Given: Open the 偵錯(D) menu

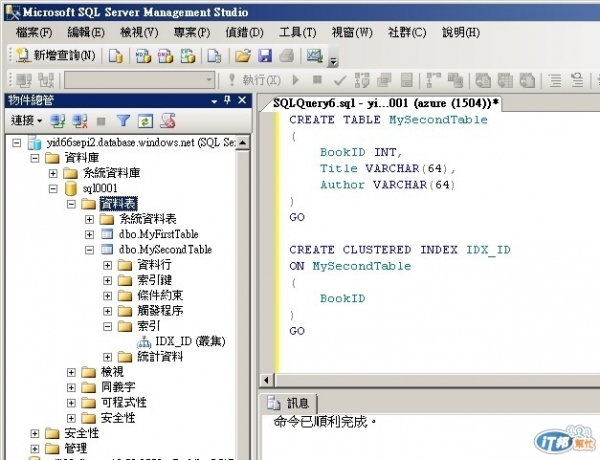Looking at the screenshot, I should coord(244,33).
